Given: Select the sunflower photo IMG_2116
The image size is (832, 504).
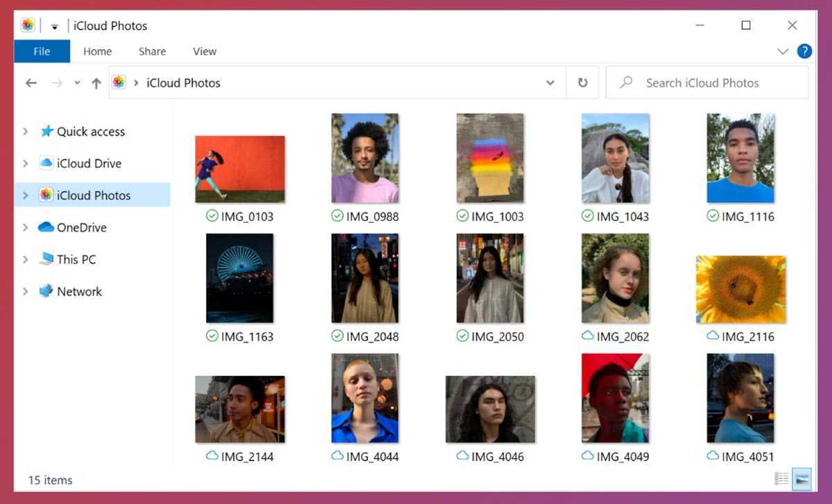Looking at the screenshot, I should tap(740, 289).
